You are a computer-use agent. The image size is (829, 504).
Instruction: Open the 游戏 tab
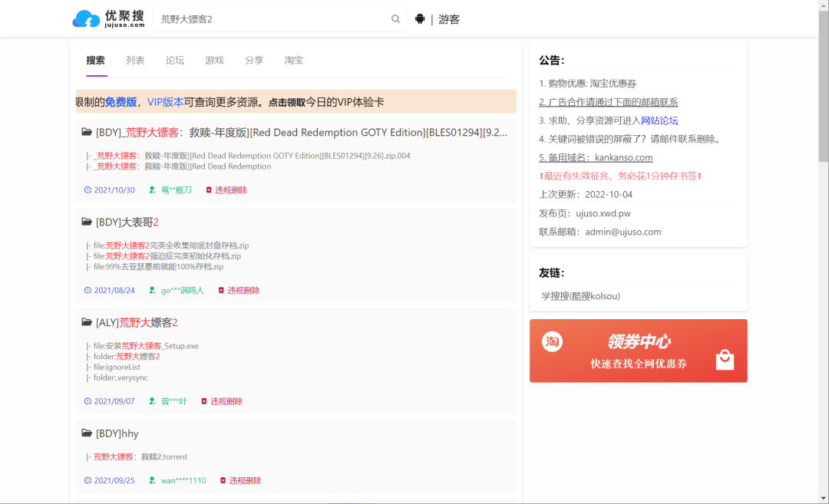coord(215,61)
